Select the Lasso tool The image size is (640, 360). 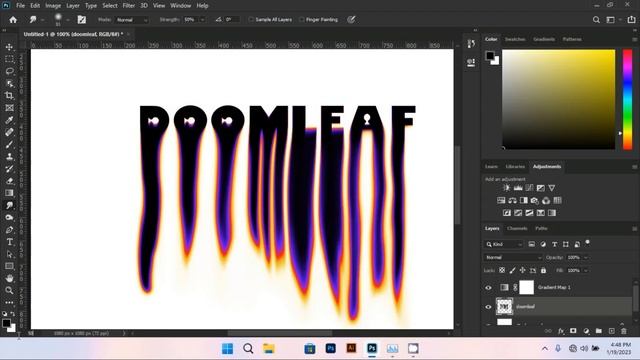click(x=9, y=71)
